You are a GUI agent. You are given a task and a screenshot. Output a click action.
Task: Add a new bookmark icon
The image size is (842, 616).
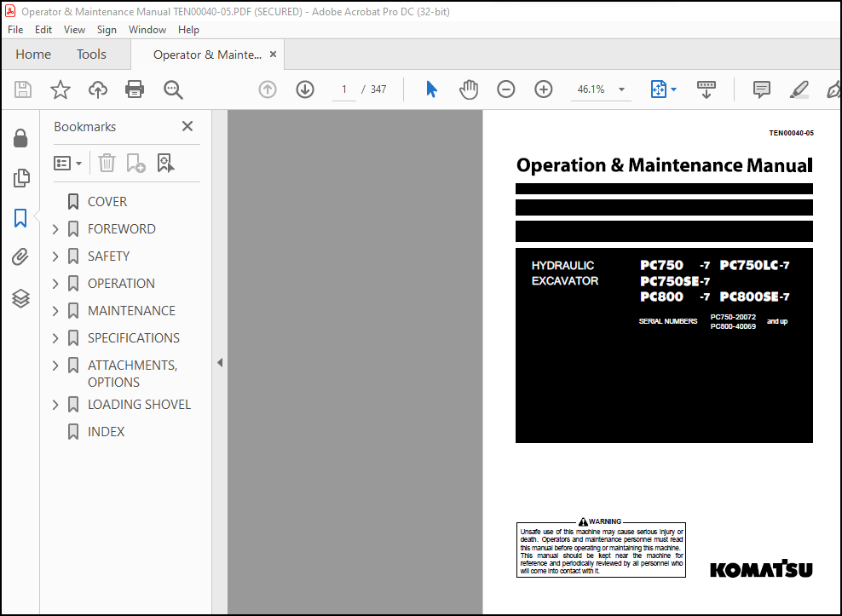(x=136, y=163)
